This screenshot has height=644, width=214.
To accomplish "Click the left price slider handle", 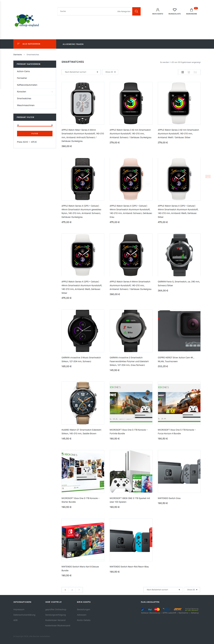I will [18, 125].
